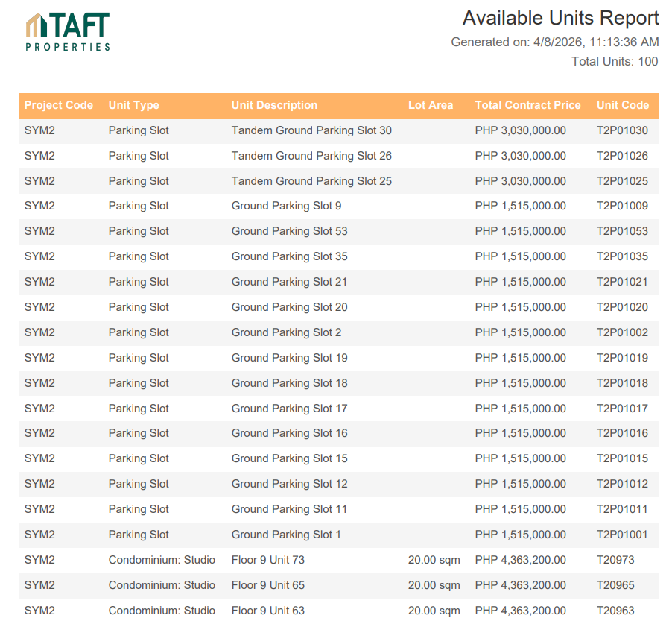
Task: Click the Generated on timestamp text
Action: [554, 42]
